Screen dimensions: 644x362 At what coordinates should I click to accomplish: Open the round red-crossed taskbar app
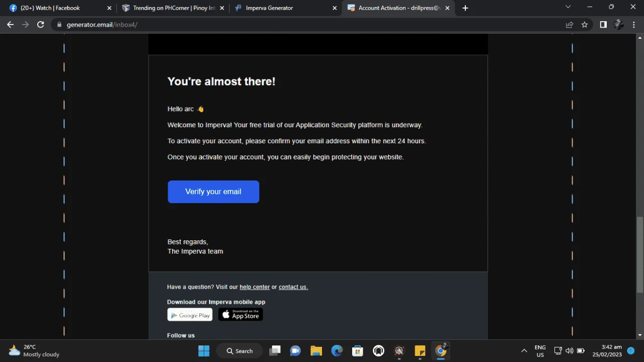tap(399, 351)
